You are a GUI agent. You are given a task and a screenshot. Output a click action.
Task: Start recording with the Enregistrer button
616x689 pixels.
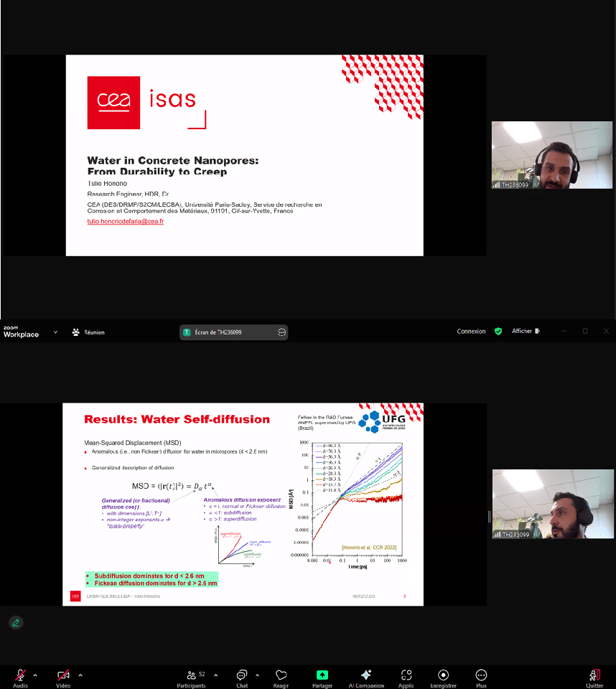tap(443, 678)
